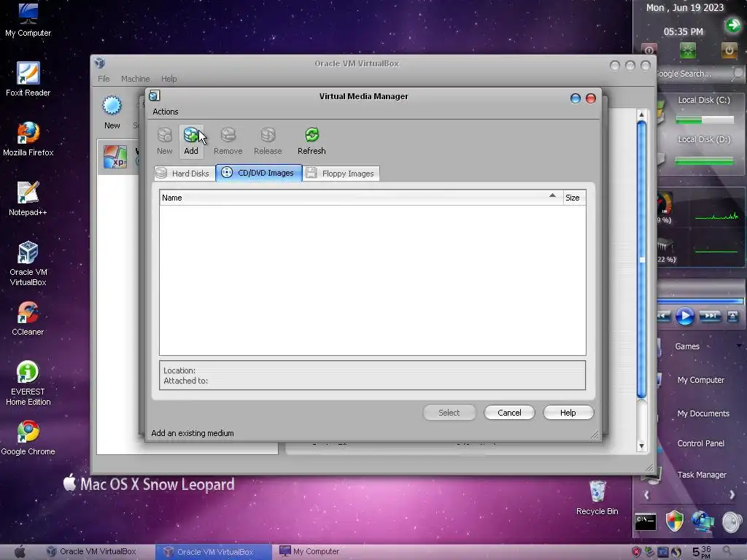Viewport: 747px width, 560px height.
Task: Open the Actions menu in Virtual Media Manager
Action: coord(166,112)
